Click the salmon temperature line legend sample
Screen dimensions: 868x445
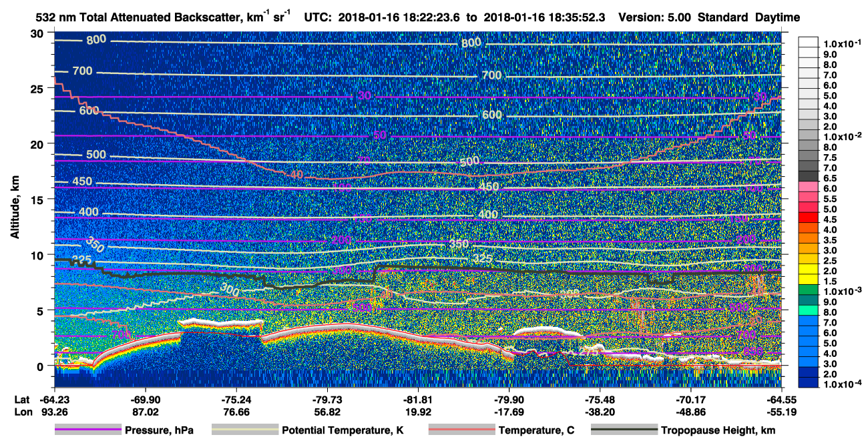pos(461,430)
